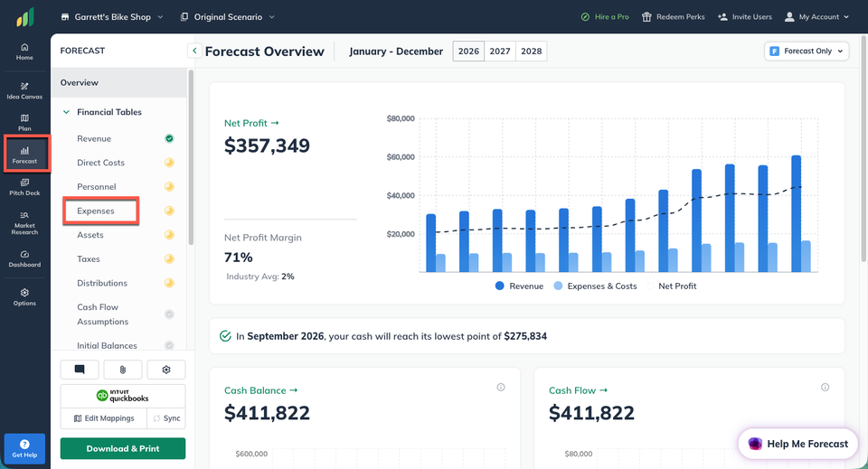This screenshot has height=469, width=868.
Task: Open Taxes financial table
Action: click(89, 258)
